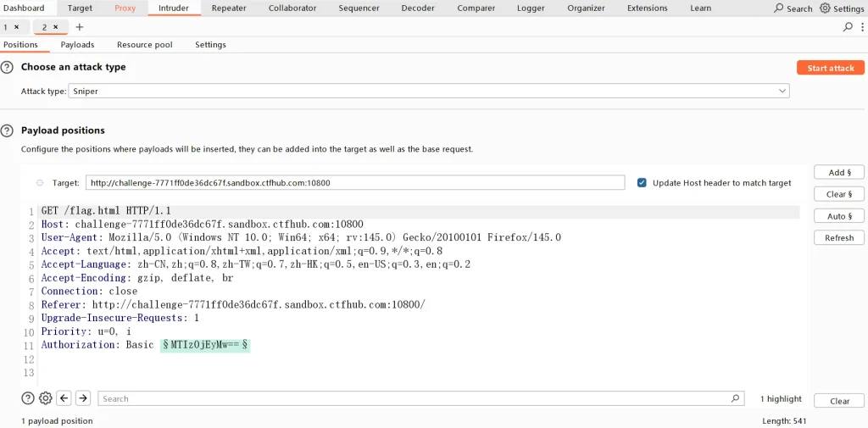
Task: Click the Search magnifier icon in top bar
Action: [x=779, y=8]
